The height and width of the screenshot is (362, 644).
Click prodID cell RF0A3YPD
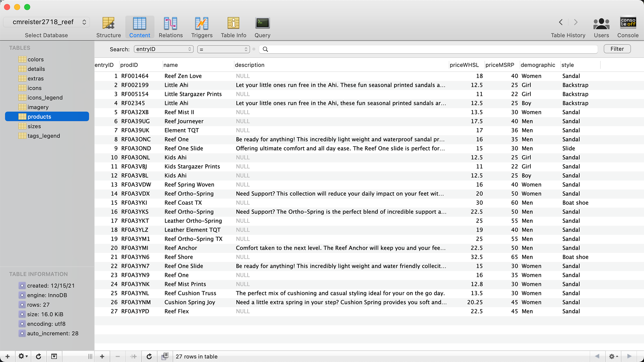(135, 311)
